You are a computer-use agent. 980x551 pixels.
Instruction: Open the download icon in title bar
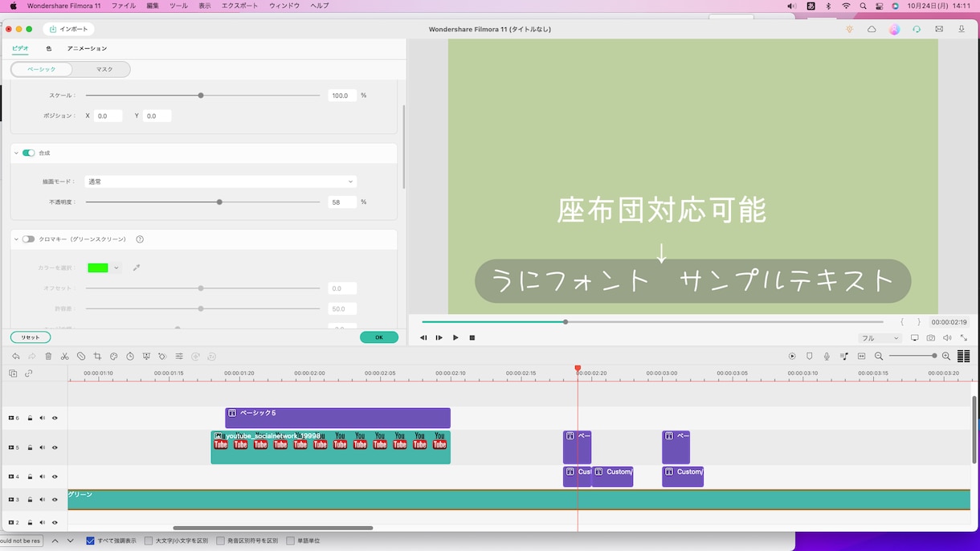tap(962, 29)
